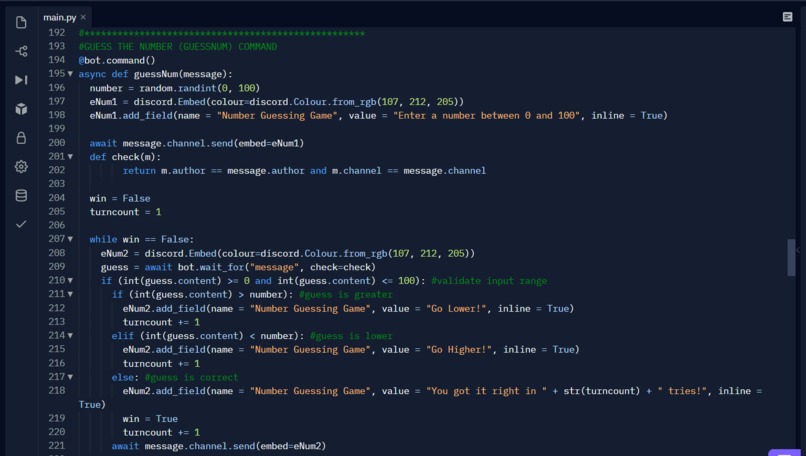
Task: Open the Secrets lock icon
Action: 21,138
